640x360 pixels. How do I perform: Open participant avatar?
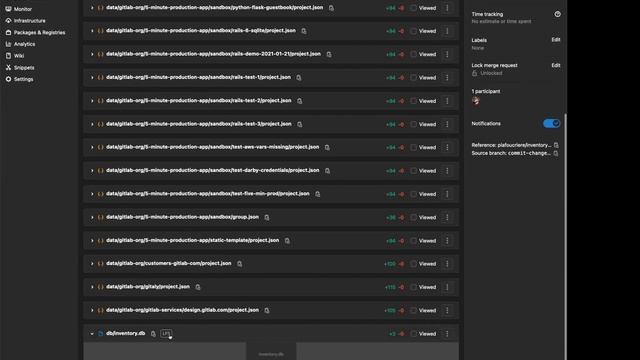476,100
